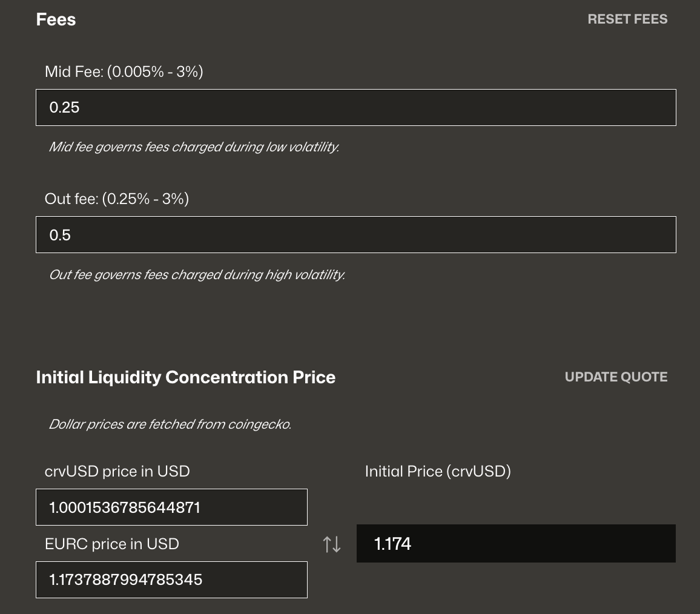The image size is (700, 614).
Task: Focus the Out fee input field
Action: [355, 235]
